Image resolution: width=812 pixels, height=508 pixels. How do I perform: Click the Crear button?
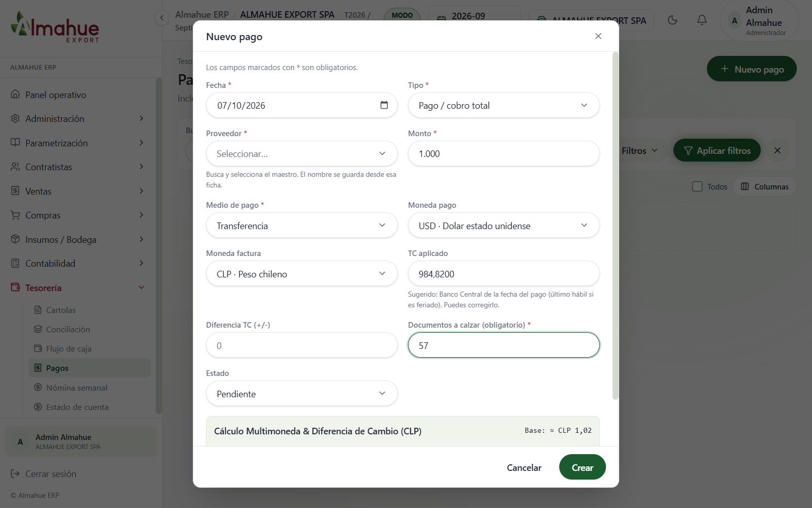(x=583, y=467)
